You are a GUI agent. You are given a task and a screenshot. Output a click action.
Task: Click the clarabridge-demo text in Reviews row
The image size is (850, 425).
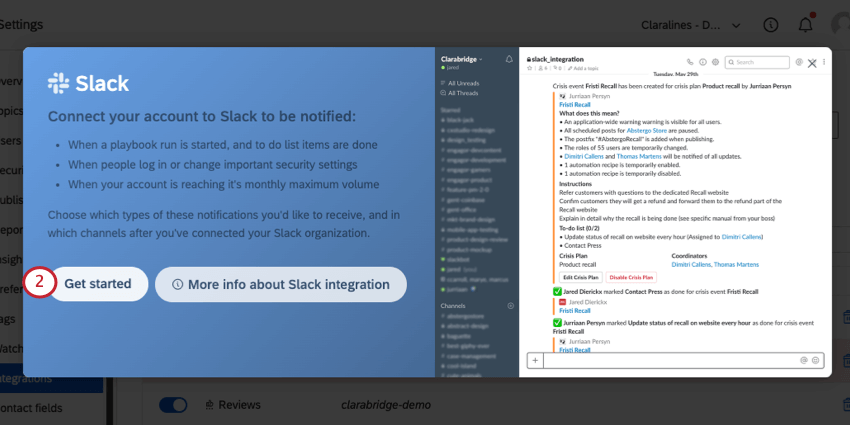coord(386,405)
